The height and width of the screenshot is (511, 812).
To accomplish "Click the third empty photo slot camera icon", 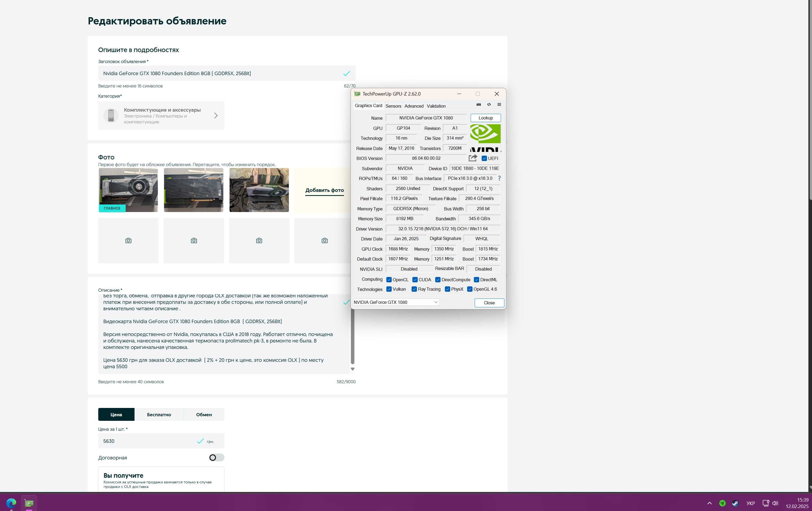I will pyautogui.click(x=259, y=241).
